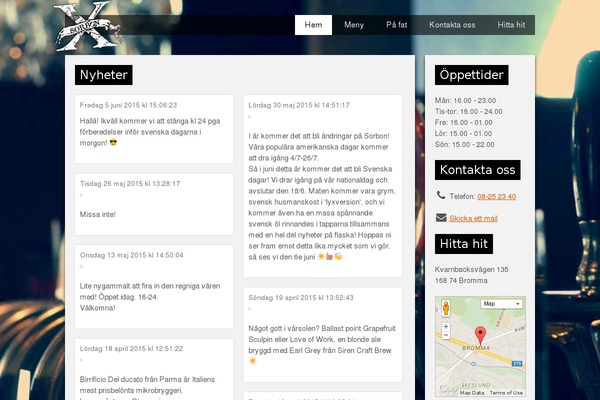Click the Hitta hit sidebar heading
600x400 pixels.
[x=464, y=244]
